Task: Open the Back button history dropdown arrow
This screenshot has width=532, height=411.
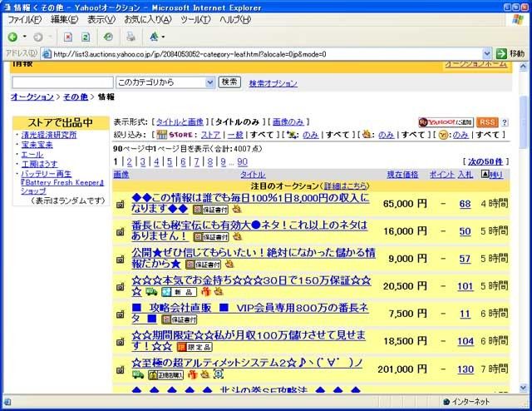Action: pos(24,37)
